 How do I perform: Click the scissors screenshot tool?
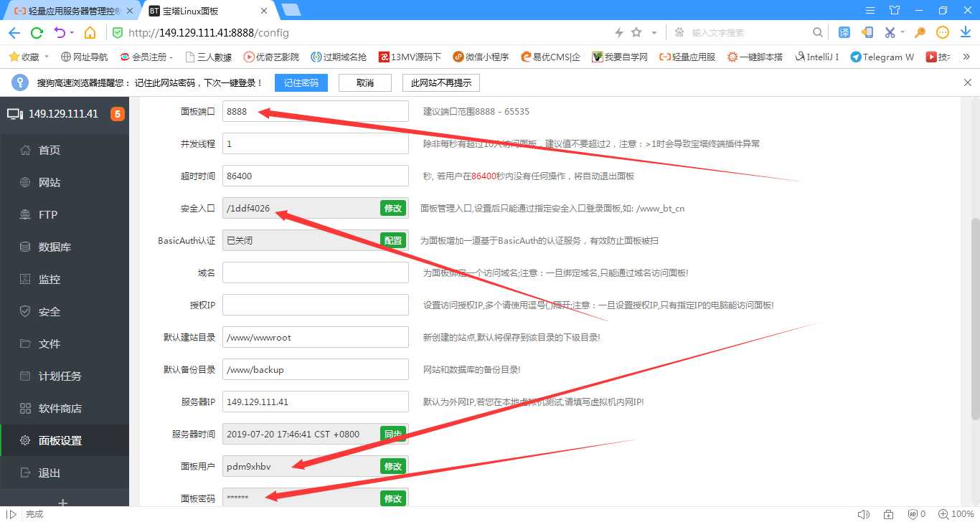[x=890, y=32]
